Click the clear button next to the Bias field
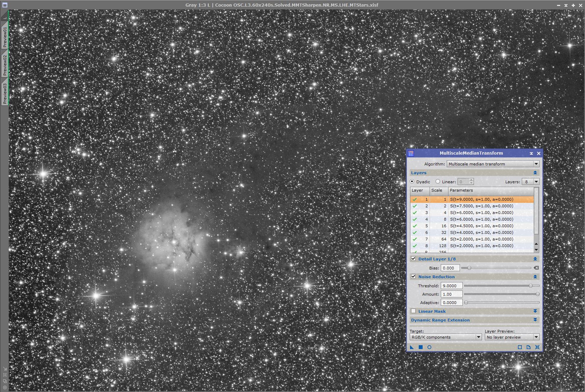 pos(536,268)
